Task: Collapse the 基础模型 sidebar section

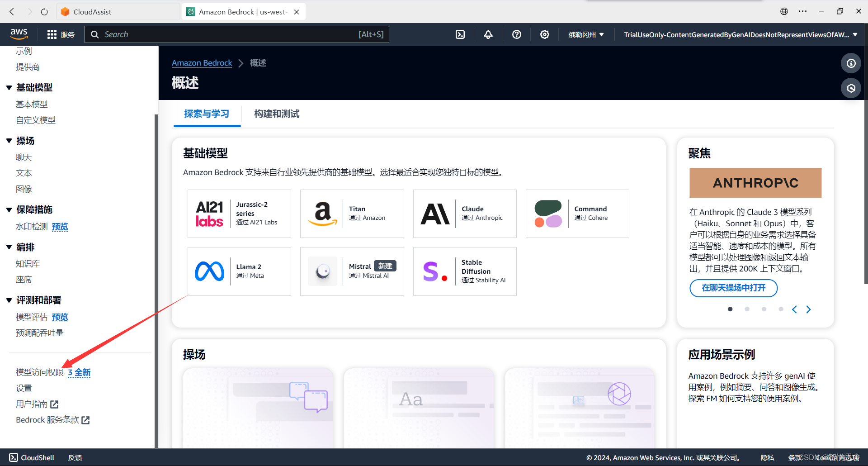Action: point(9,88)
